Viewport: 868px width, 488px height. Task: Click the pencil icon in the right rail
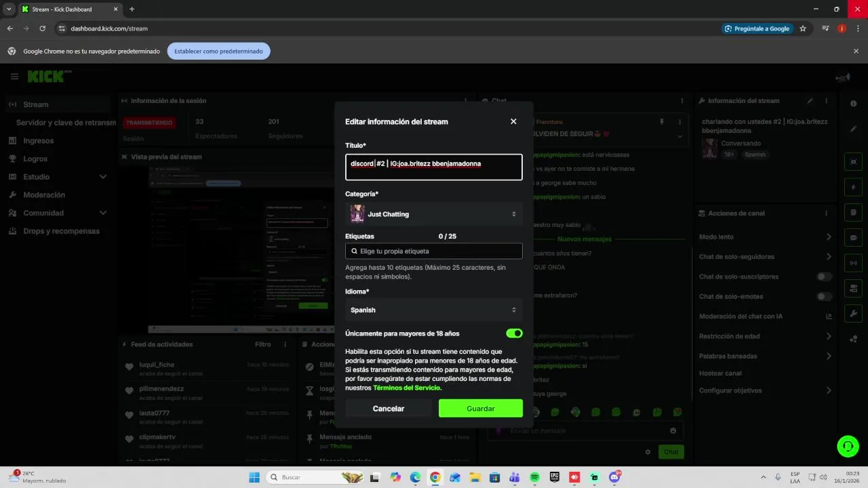853,129
